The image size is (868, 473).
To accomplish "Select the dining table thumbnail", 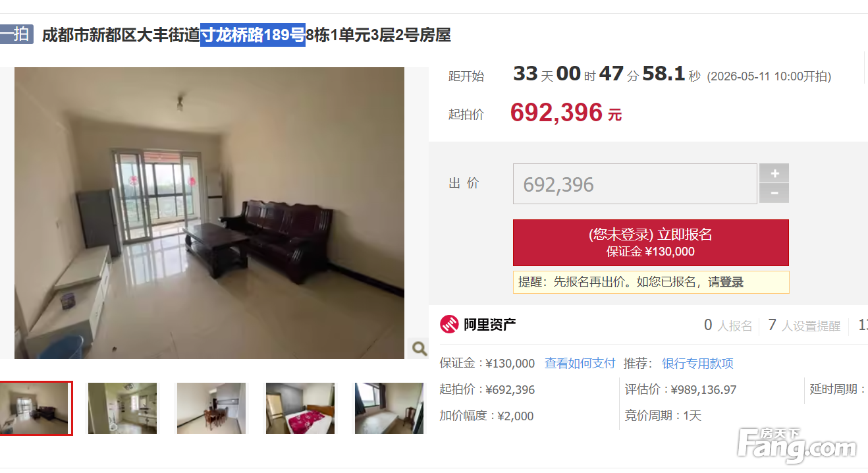I will click(211, 408).
